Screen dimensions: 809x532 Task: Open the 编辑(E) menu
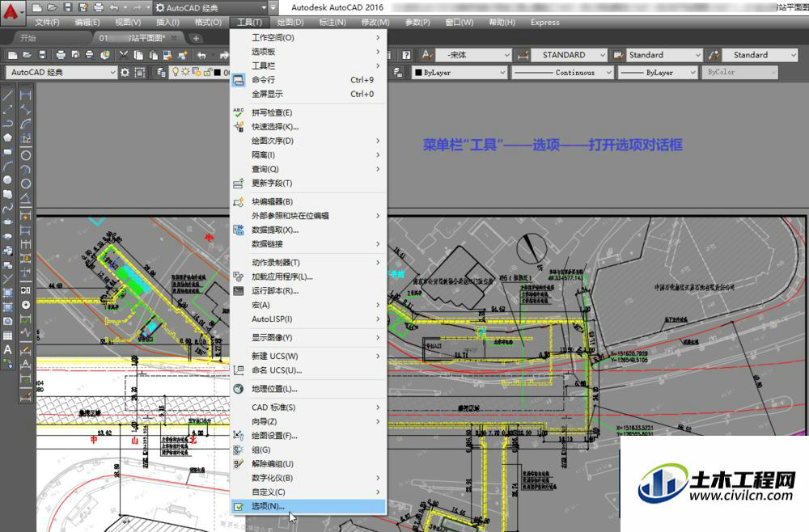87,22
